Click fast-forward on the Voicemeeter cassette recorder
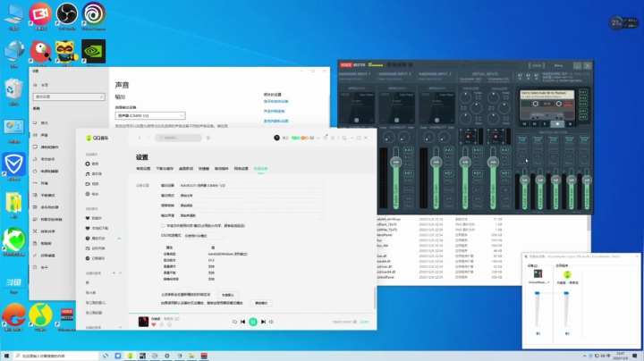644x361 pixels. tap(534, 123)
